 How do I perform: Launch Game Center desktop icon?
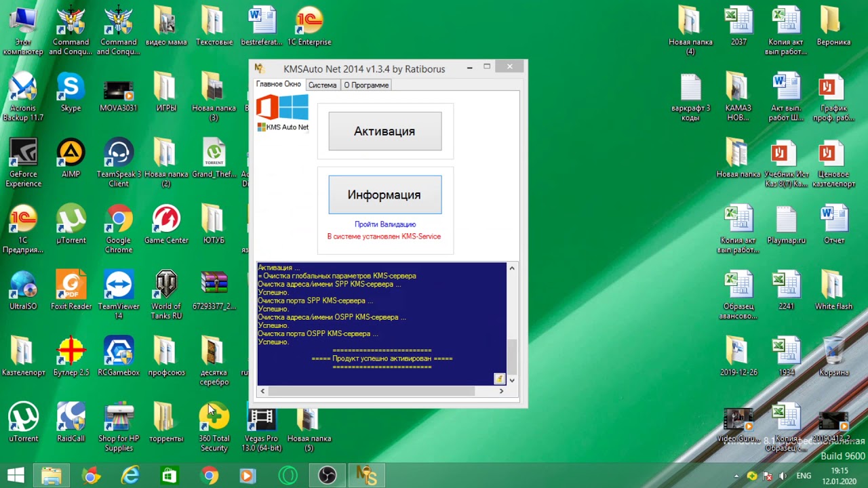pyautogui.click(x=166, y=225)
